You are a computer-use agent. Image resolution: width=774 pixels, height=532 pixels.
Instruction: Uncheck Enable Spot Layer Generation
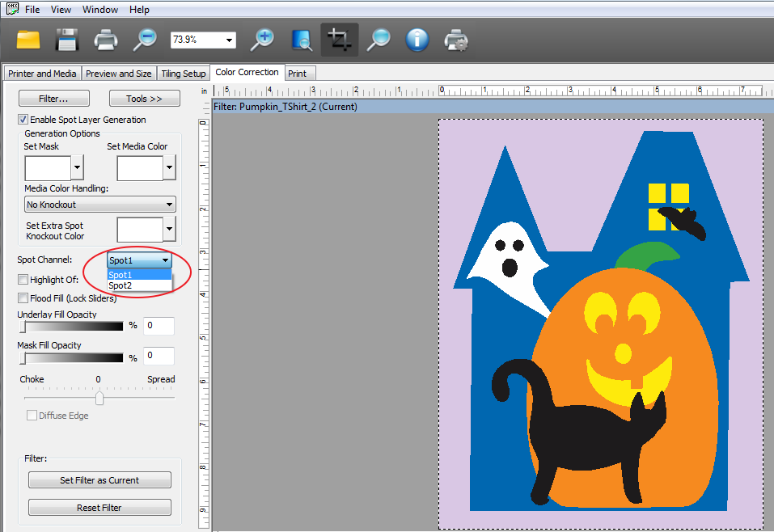point(23,120)
